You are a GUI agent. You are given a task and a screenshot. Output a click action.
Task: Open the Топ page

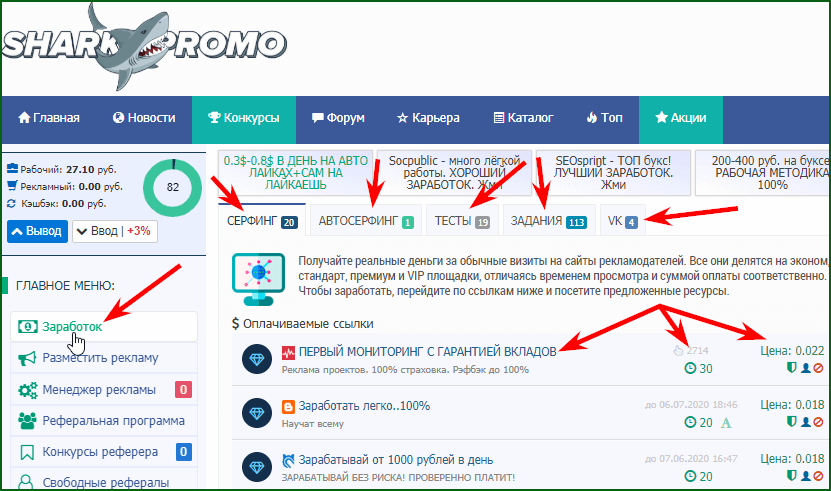coord(604,118)
